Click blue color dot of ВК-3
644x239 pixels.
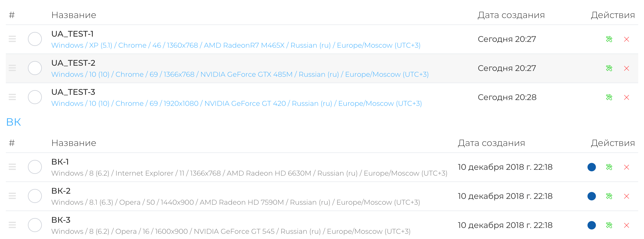pyautogui.click(x=592, y=225)
